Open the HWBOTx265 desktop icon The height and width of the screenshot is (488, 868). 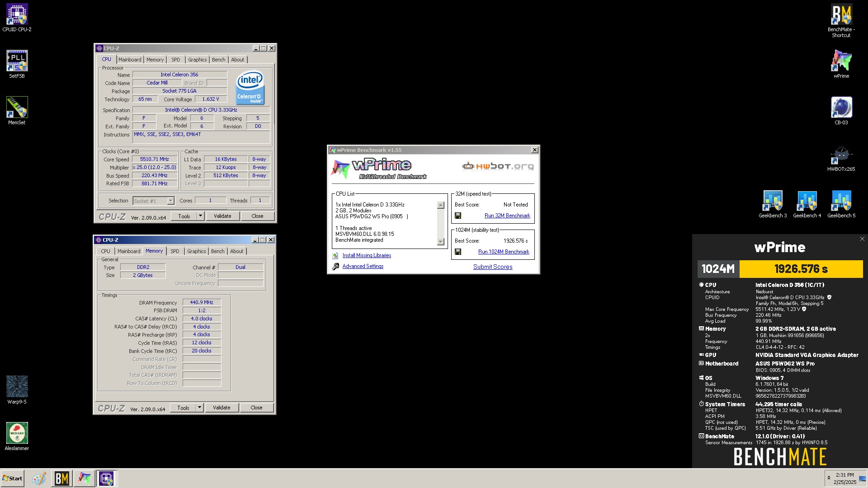click(841, 158)
